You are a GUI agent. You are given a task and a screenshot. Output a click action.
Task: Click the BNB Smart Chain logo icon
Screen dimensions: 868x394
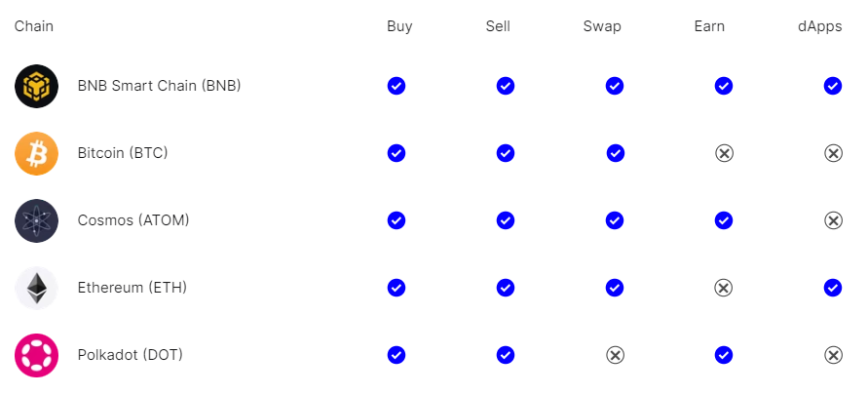pyautogui.click(x=37, y=86)
